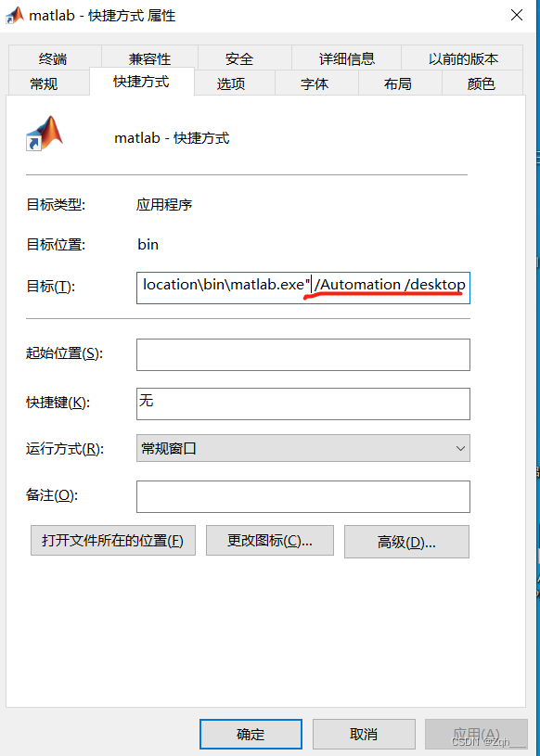The image size is (540, 756).
Task: Click the MATLAB icon in the title bar
Action: pyautogui.click(x=15, y=16)
